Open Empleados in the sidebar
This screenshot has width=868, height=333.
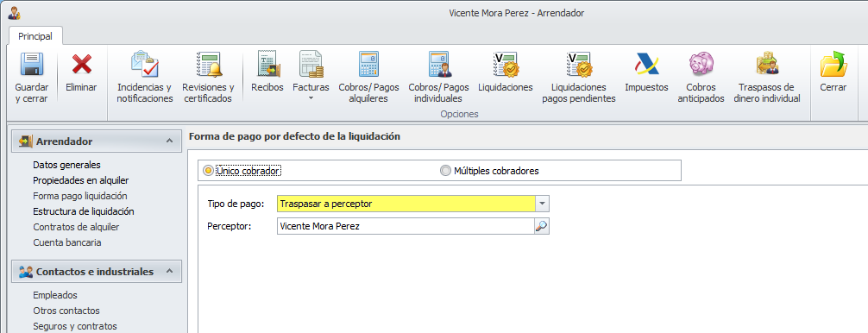point(55,295)
